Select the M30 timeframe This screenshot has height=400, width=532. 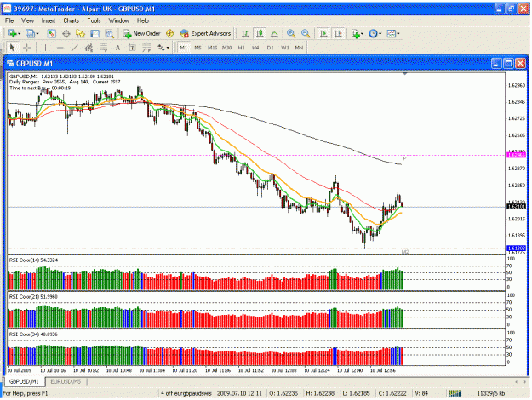coord(227,48)
